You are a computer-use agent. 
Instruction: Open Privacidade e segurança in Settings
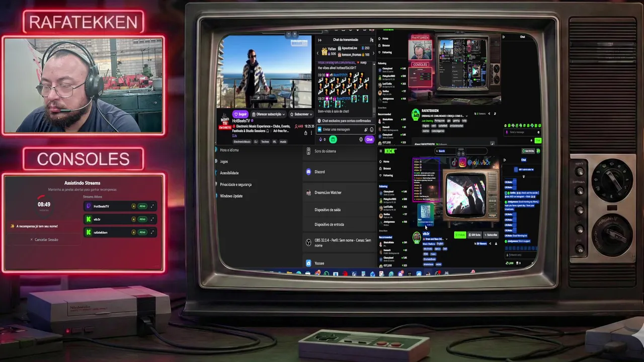pyautogui.click(x=236, y=185)
